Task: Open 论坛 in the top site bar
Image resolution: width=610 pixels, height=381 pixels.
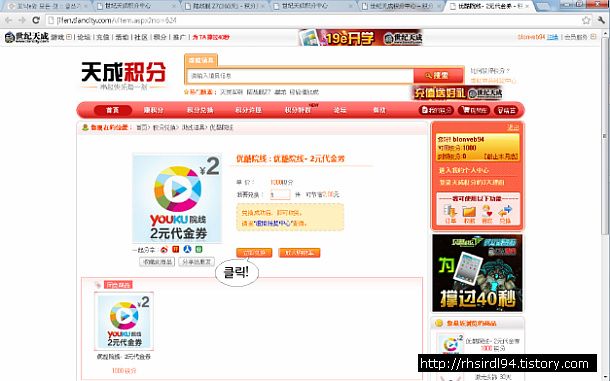Action: pos(83,37)
